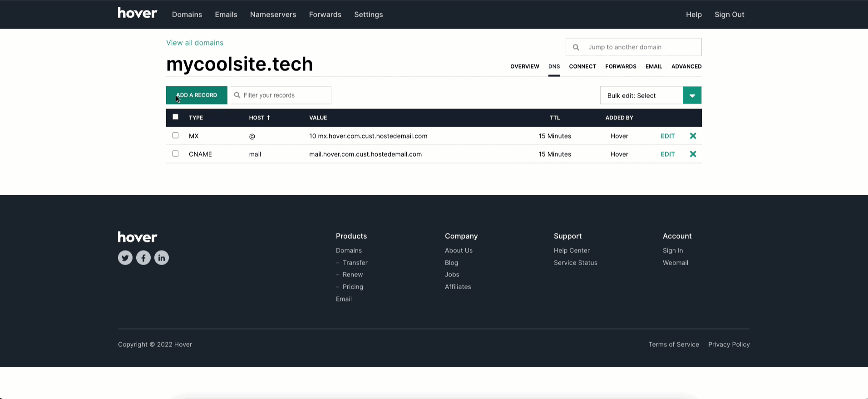Check the CNAME record checkbox
Screen dimensions: 868x399
(x=175, y=153)
